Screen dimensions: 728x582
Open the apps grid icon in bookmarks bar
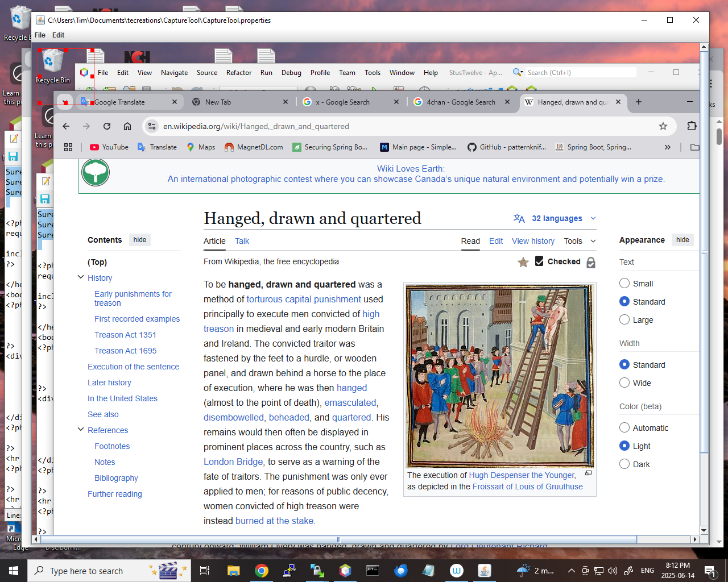pyautogui.click(x=68, y=147)
